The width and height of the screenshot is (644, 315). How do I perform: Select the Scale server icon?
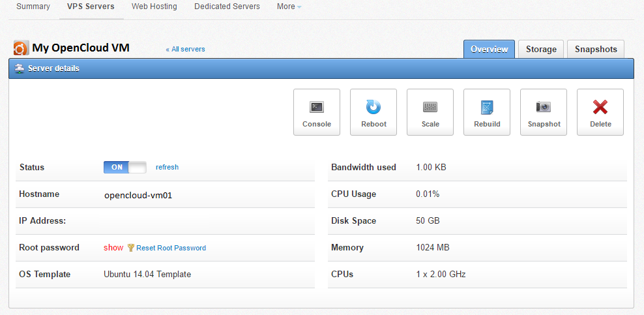430,107
